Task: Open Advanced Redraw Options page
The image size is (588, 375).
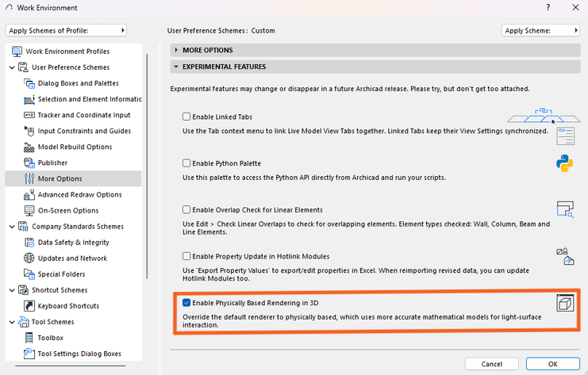Action: click(x=79, y=195)
